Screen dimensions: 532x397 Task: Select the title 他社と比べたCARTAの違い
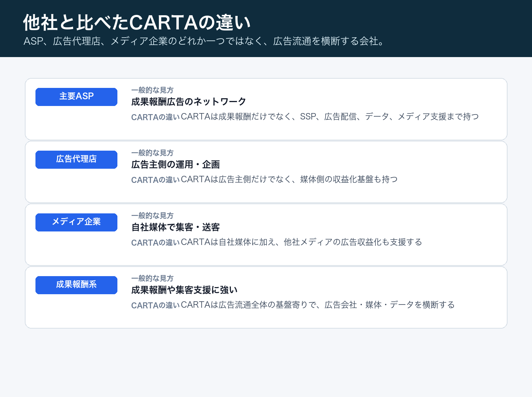point(137,22)
